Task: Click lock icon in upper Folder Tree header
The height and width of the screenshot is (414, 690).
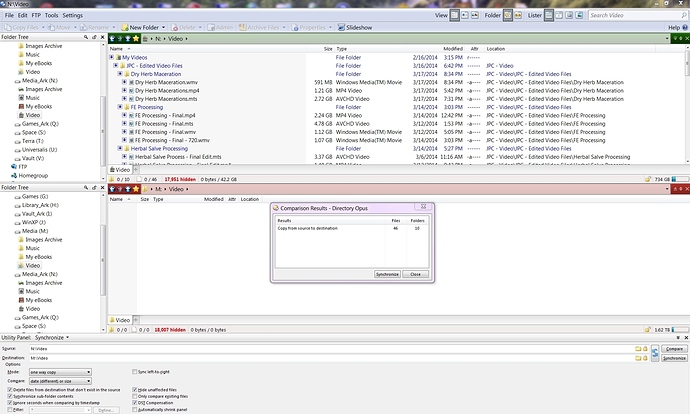Action: point(94,37)
